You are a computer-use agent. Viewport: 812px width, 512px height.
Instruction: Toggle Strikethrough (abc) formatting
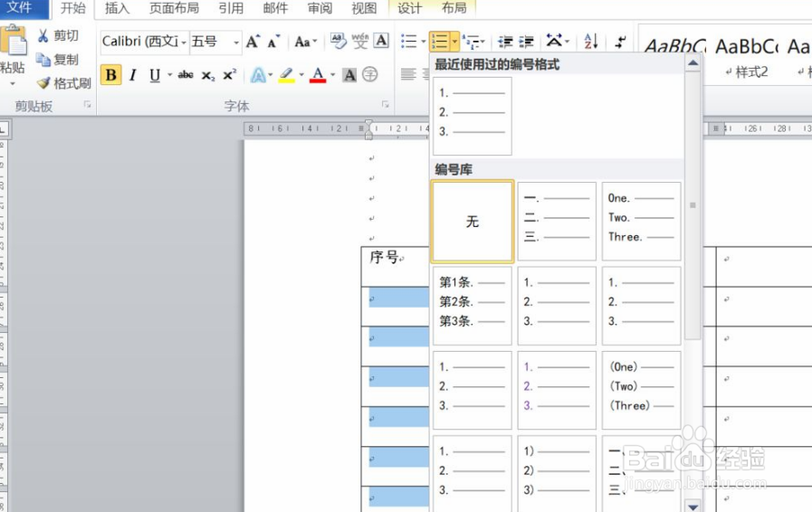[186, 75]
